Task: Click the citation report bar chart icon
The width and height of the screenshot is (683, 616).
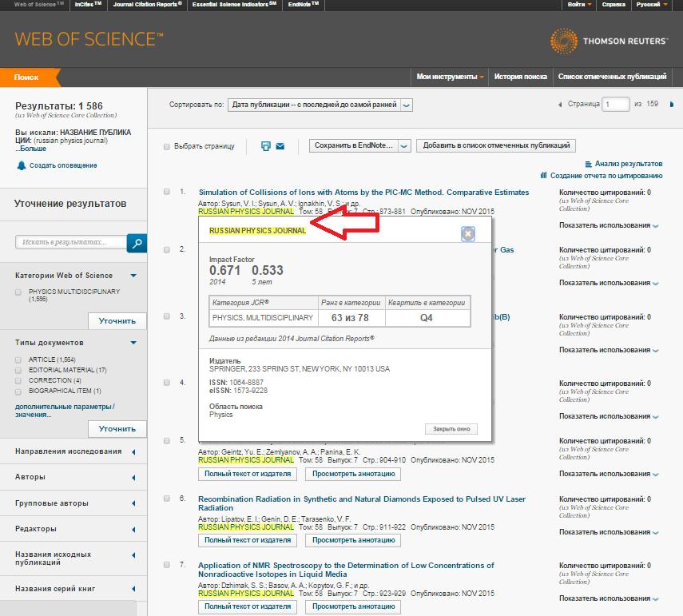Action: pyautogui.click(x=544, y=175)
